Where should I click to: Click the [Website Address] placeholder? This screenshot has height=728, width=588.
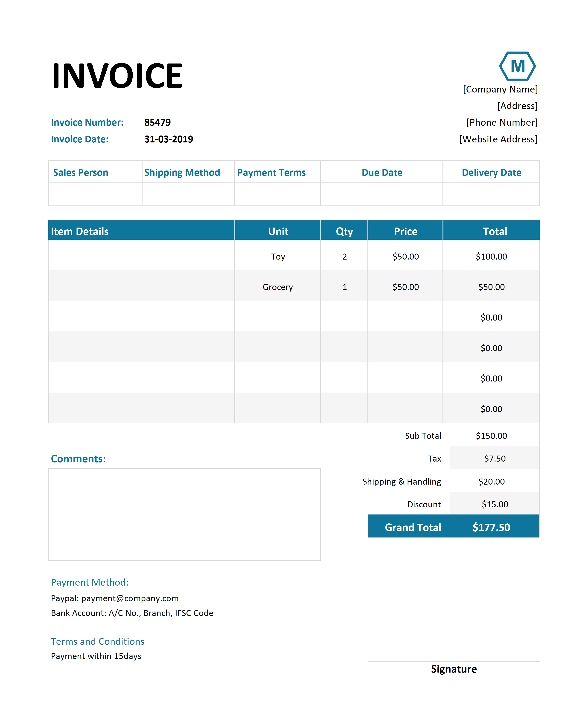tap(498, 139)
